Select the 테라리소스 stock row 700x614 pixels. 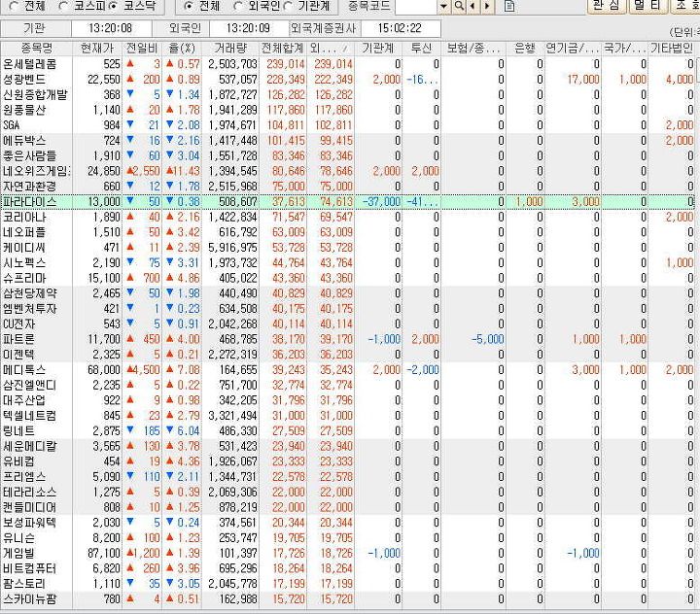point(348,492)
